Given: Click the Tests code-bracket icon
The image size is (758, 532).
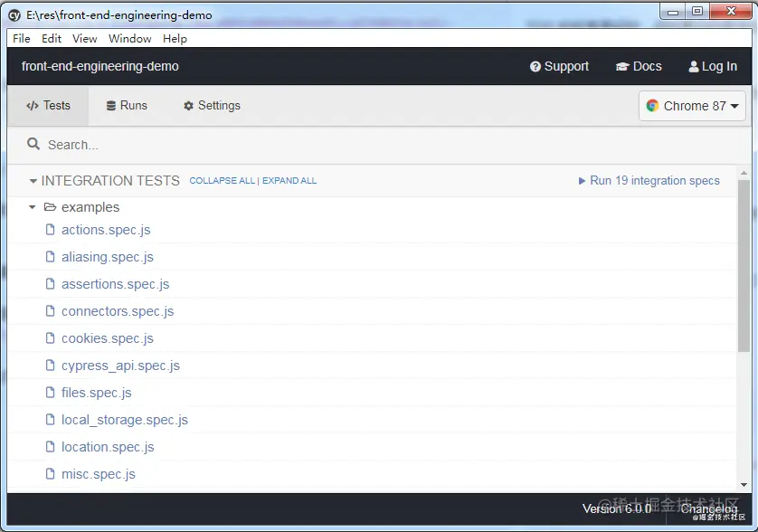Looking at the screenshot, I should 33,106.
